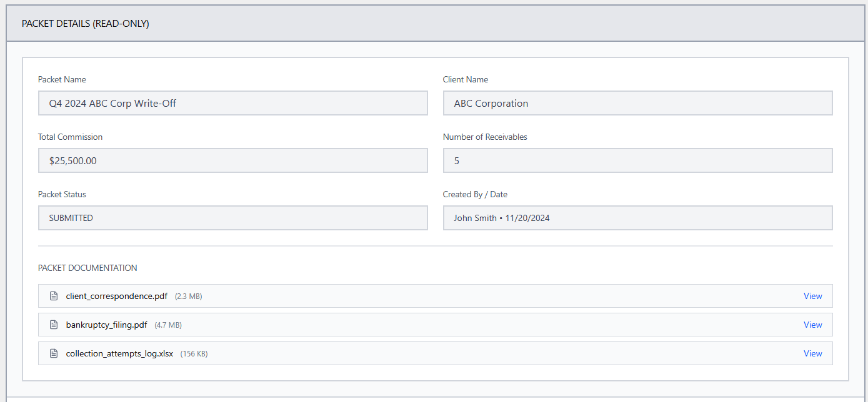This screenshot has width=868, height=402.
Task: Select the Client Name field showing ABC Corporation
Action: tap(637, 103)
